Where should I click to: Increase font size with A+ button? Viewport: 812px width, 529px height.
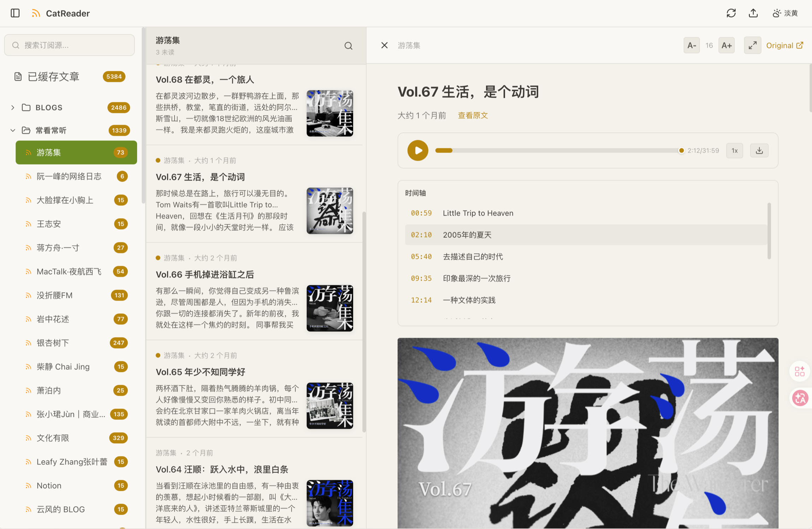tap(726, 45)
